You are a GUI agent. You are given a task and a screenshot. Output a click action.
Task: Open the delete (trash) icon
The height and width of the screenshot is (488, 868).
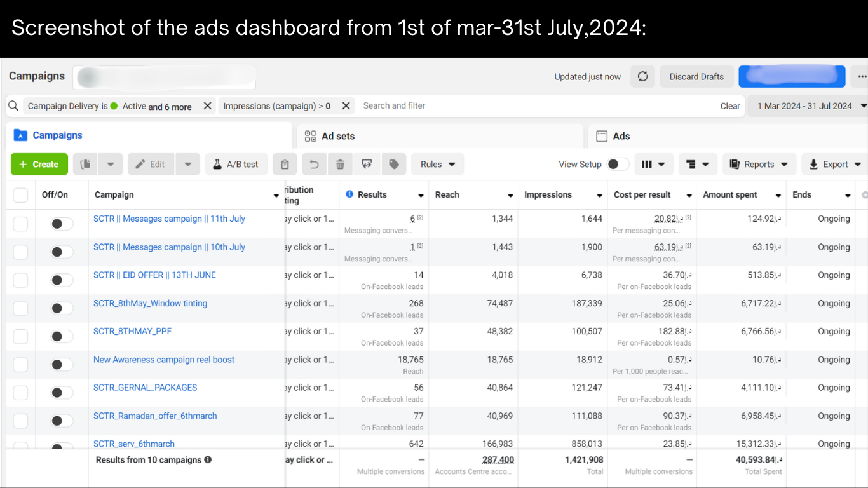(x=340, y=164)
